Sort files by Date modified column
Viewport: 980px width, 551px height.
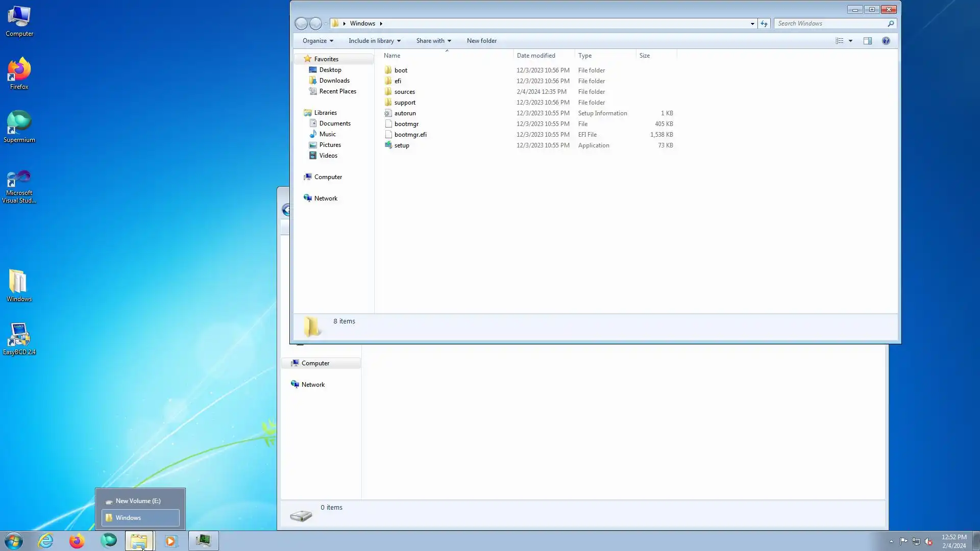tap(535, 56)
